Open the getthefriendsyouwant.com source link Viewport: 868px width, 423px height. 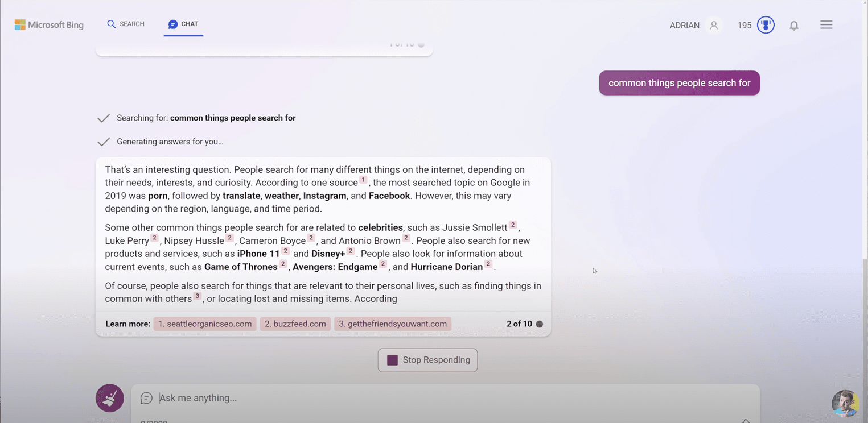[x=393, y=324]
